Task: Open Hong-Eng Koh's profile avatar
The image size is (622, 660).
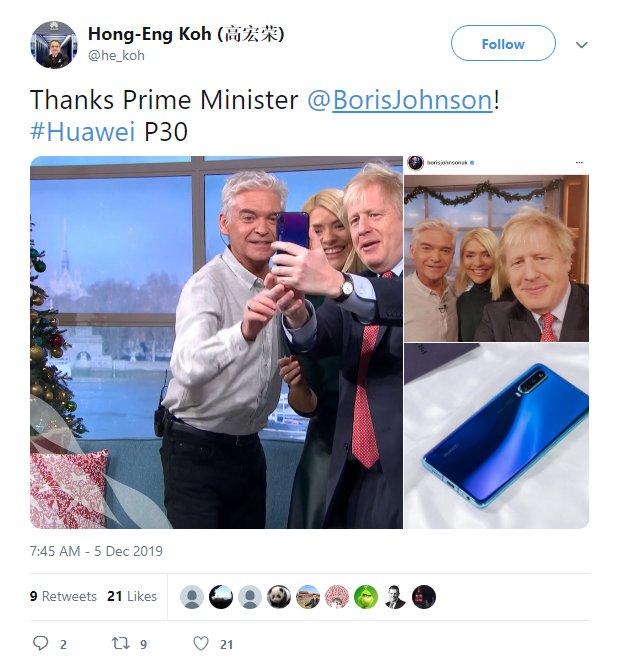Action: pyautogui.click(x=54, y=45)
